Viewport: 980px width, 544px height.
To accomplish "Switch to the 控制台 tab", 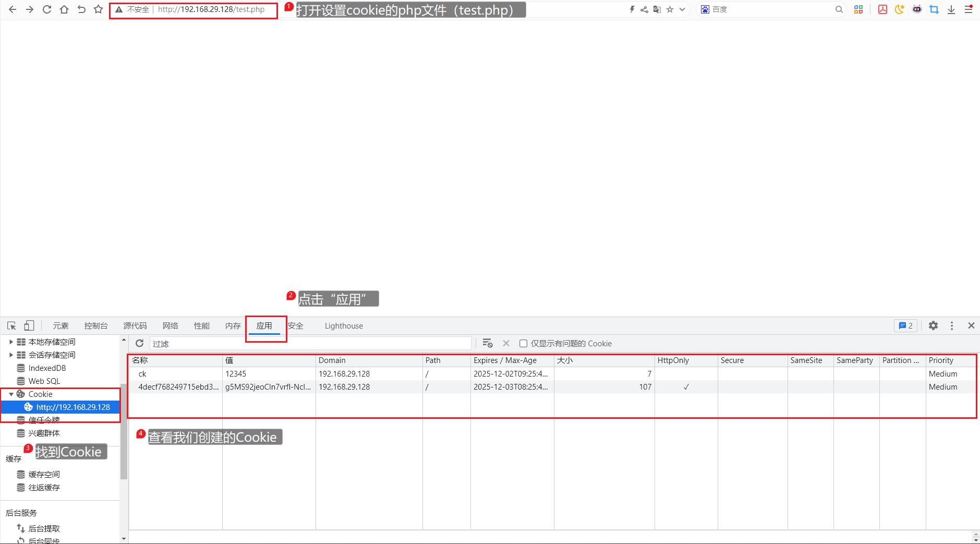I will pyautogui.click(x=96, y=325).
